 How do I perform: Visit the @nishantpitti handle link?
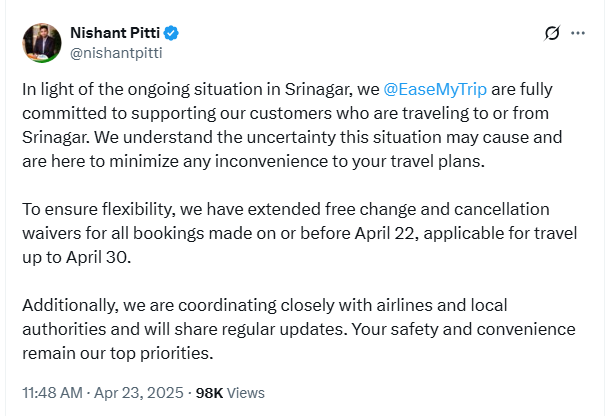(116, 53)
